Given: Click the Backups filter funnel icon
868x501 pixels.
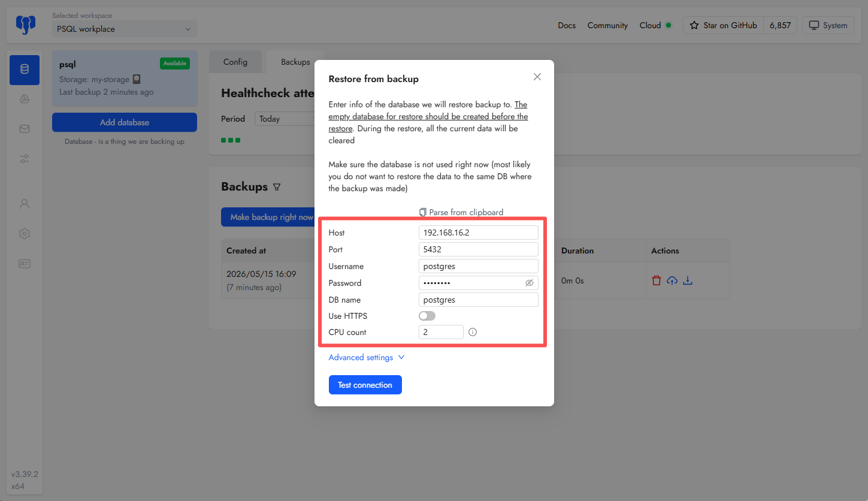Looking at the screenshot, I should pyautogui.click(x=277, y=187).
